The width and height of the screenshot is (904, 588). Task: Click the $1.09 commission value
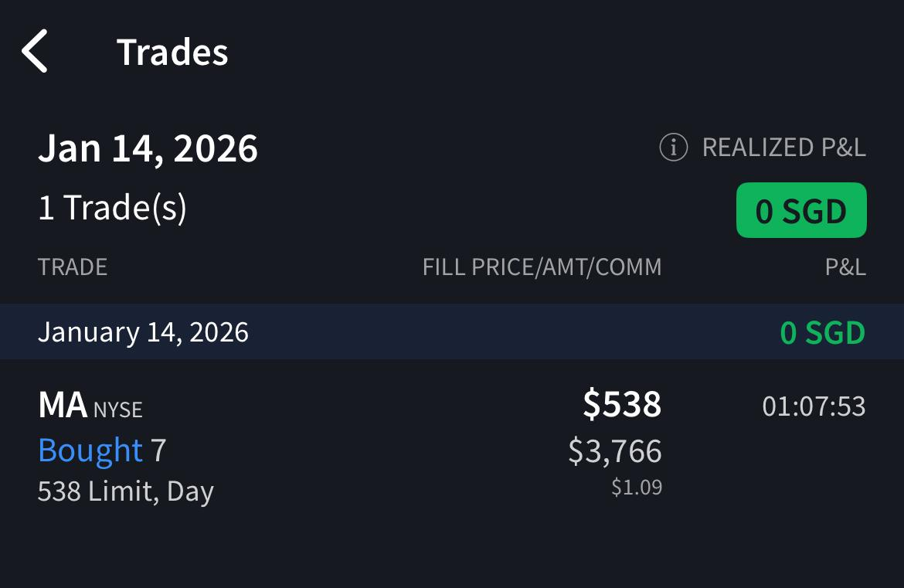637,488
